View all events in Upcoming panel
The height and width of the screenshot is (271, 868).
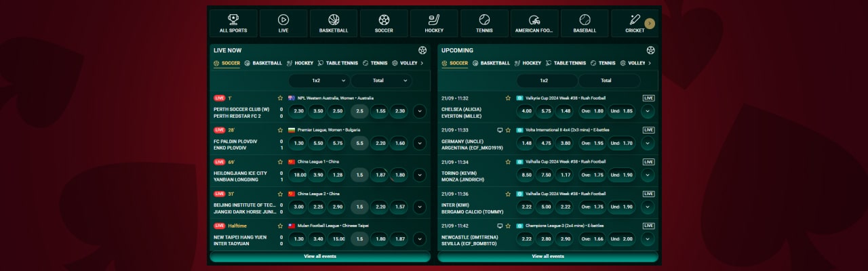pyautogui.click(x=548, y=257)
